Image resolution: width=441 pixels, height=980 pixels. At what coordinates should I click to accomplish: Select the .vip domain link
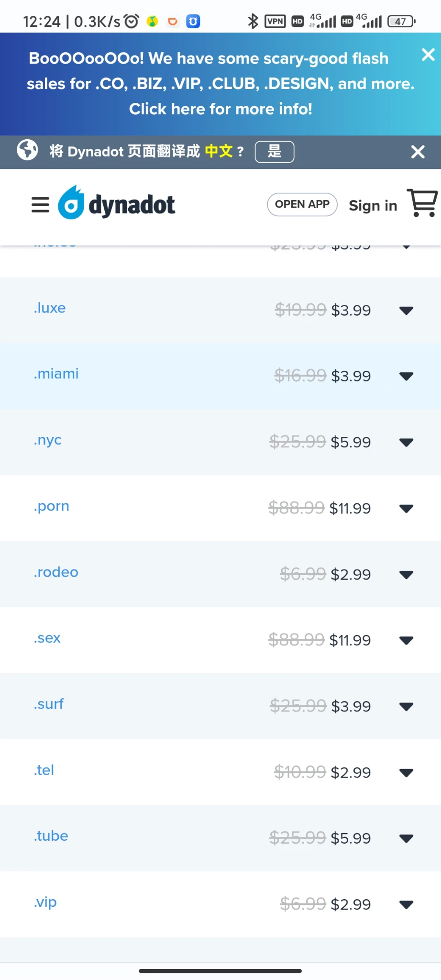click(45, 902)
